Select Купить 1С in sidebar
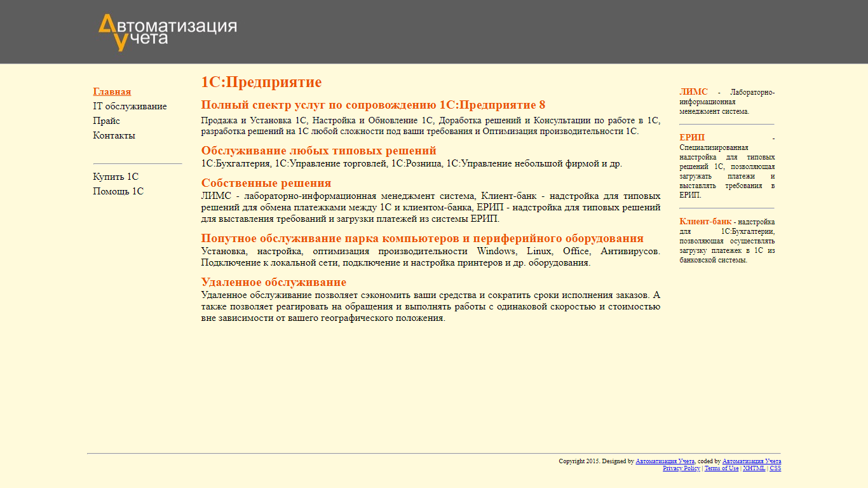This screenshot has width=868, height=488. tap(116, 177)
